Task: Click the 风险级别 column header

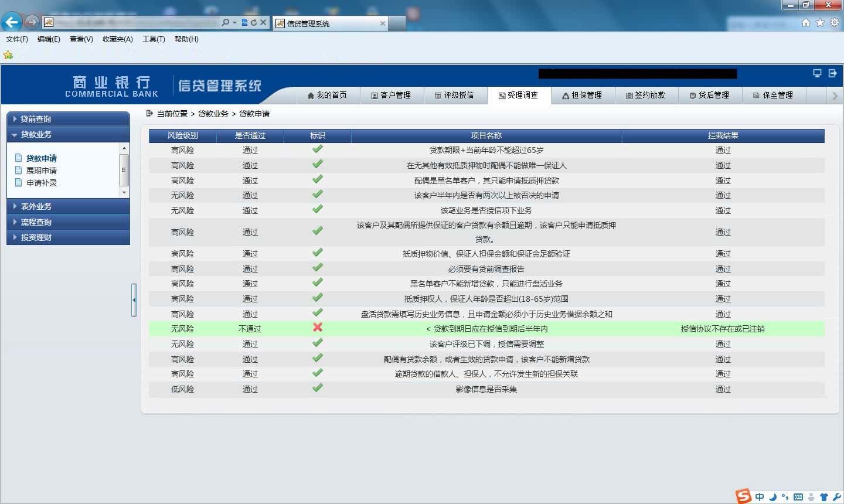Action: (183, 135)
